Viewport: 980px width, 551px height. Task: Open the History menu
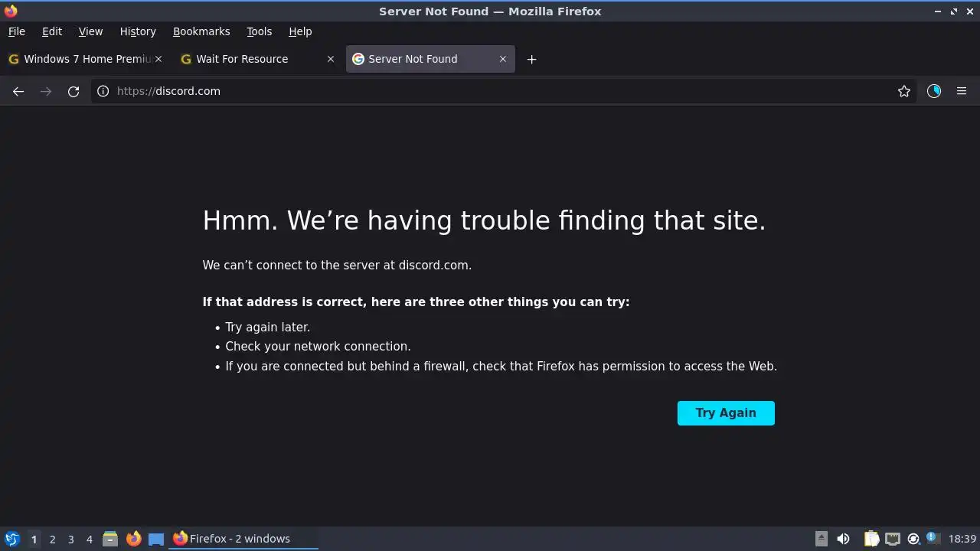[x=138, y=31]
